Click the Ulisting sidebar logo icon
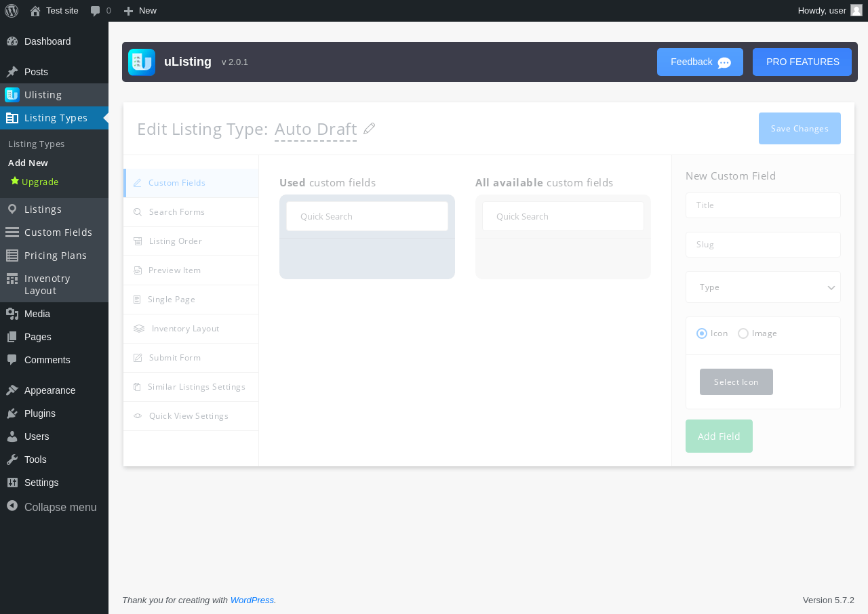868x614 pixels. click(x=12, y=95)
